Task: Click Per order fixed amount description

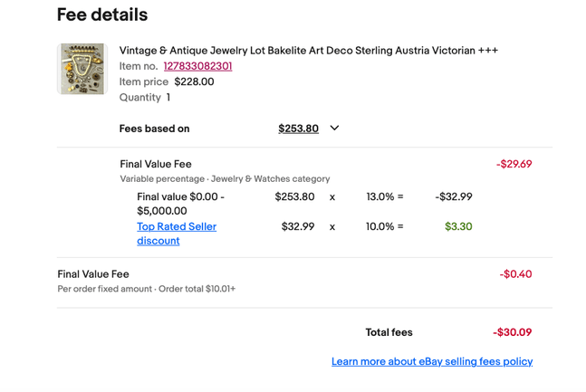Action: (146, 289)
